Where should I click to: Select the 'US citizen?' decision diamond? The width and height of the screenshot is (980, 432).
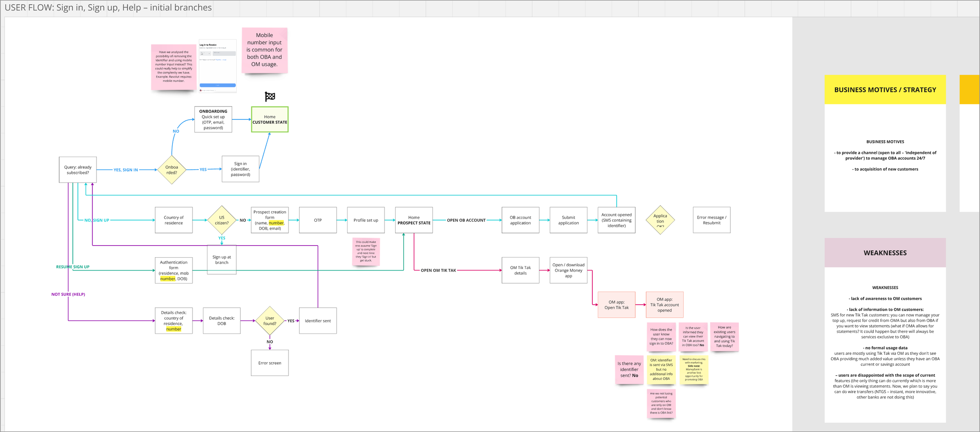pos(221,220)
